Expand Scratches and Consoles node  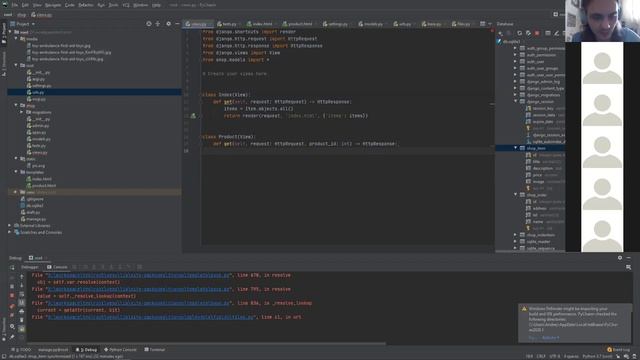tap(10, 232)
